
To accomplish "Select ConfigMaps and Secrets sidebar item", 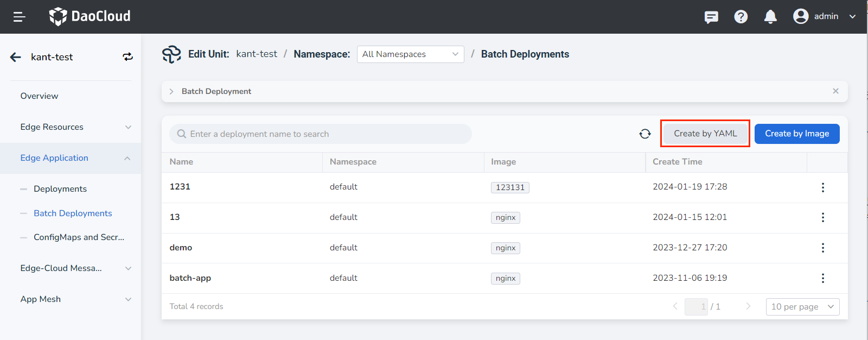I will pos(79,237).
